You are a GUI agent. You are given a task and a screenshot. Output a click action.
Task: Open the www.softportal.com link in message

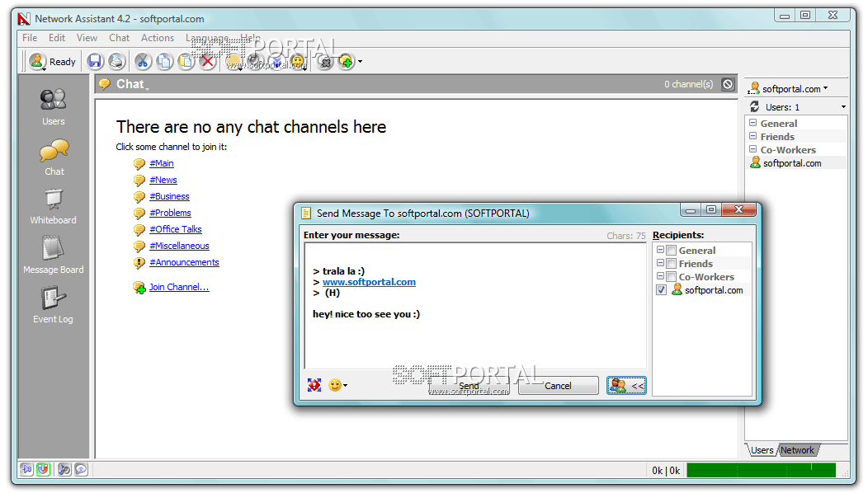(370, 282)
